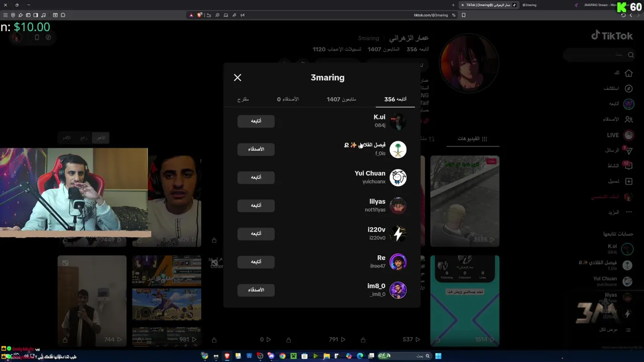
Task: Switch to the @3maring browser tab
Action: tap(529, 5)
